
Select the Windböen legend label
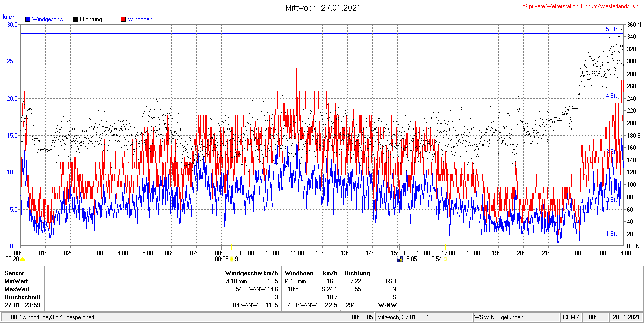click(140, 19)
